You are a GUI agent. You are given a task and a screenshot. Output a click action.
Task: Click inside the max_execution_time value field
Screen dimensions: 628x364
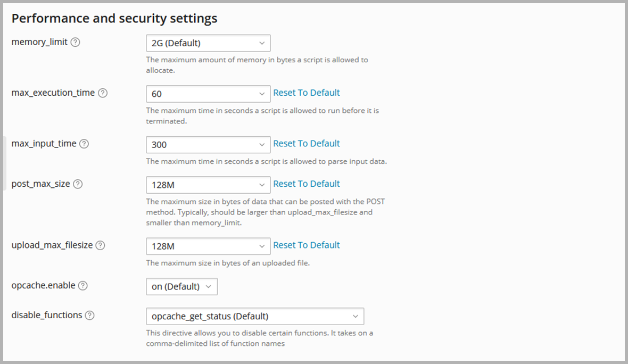[200, 94]
